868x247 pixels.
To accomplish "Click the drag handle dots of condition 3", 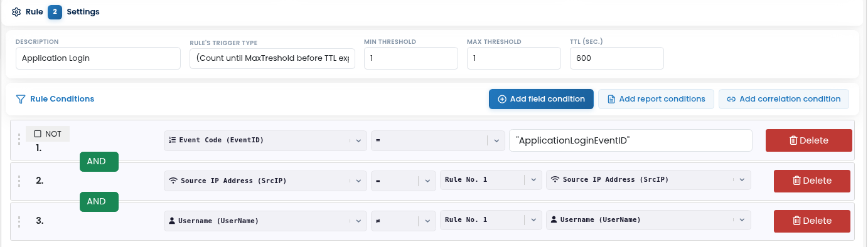I will pos(19,221).
